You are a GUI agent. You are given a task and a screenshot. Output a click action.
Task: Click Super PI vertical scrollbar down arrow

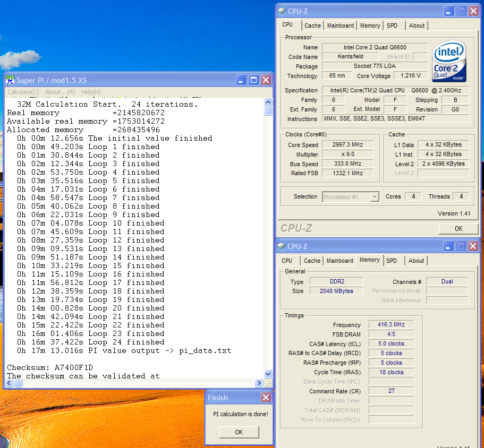(268, 374)
